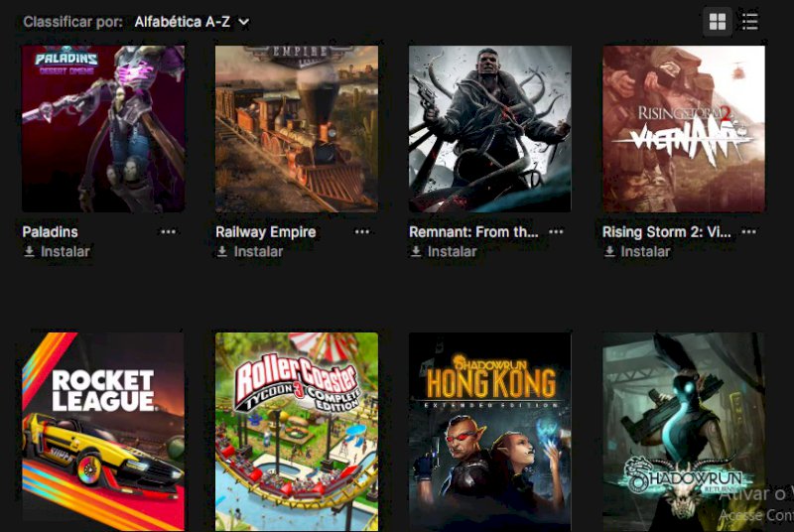Click download icon under Remnant title

[416, 251]
